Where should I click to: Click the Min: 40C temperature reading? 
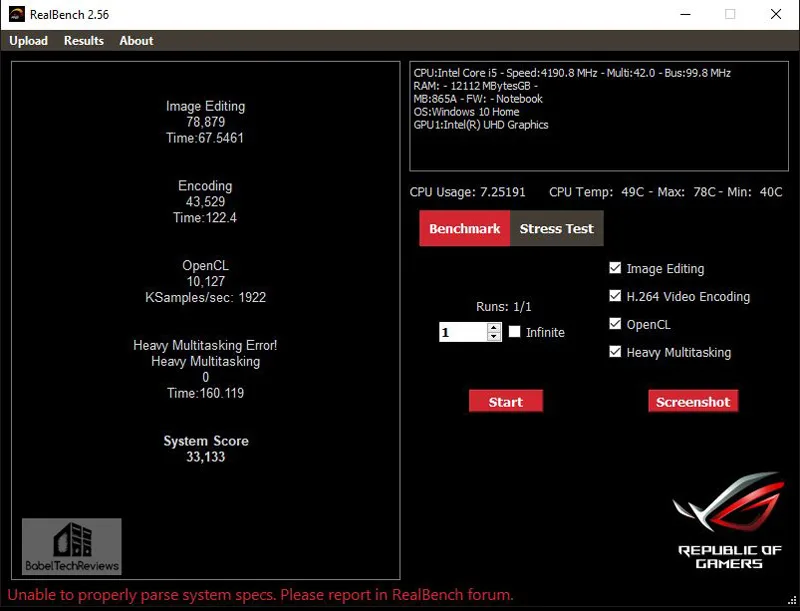click(x=755, y=192)
